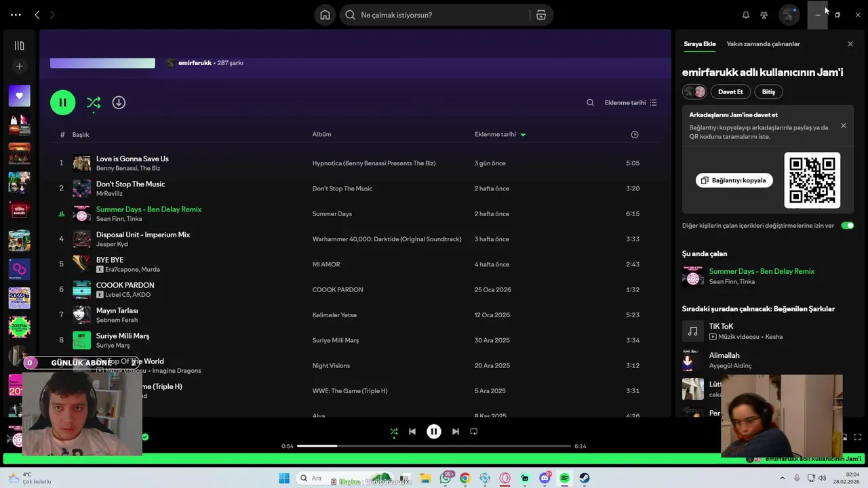868x488 pixels.
Task: Sort by the Albüm column header
Action: pos(321,134)
